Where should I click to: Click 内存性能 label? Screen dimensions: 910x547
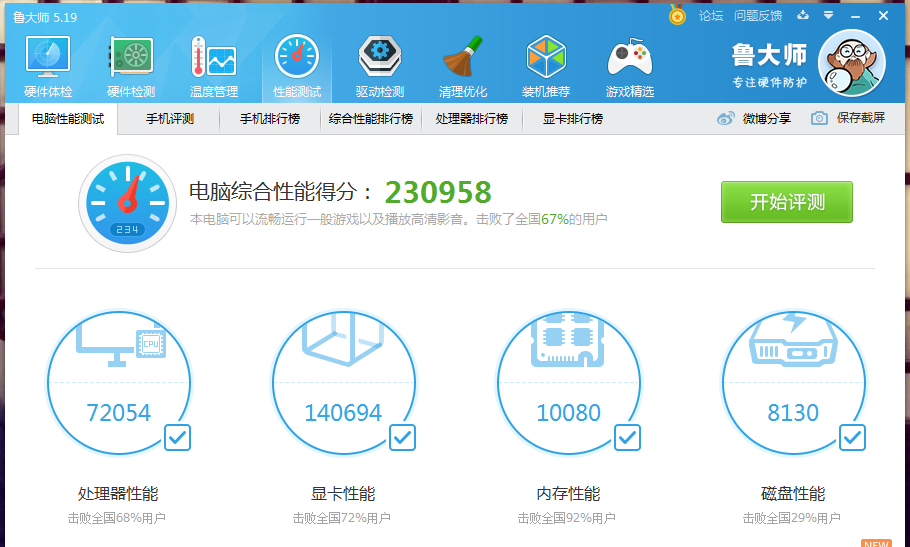(568, 494)
